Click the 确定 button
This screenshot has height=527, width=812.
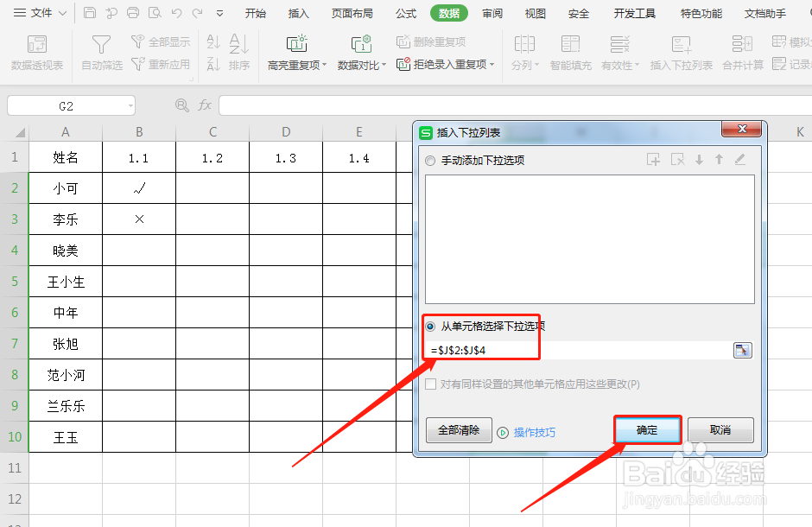(x=647, y=430)
